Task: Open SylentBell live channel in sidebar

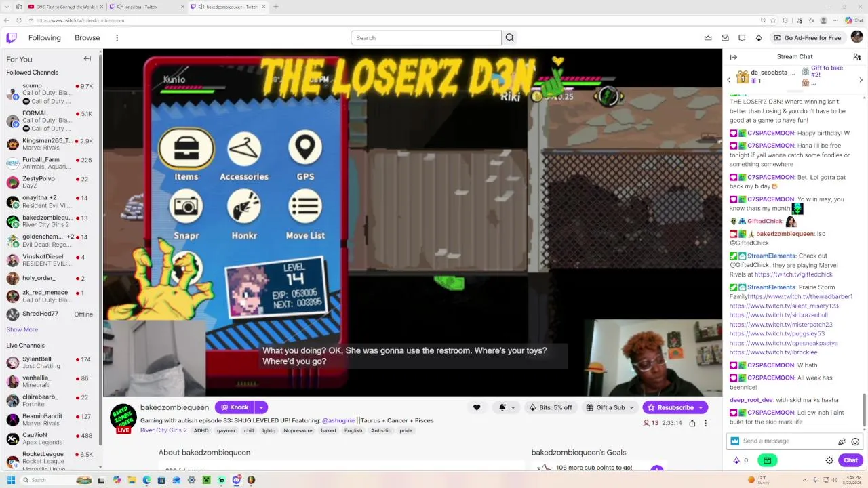Action: [x=50, y=363]
